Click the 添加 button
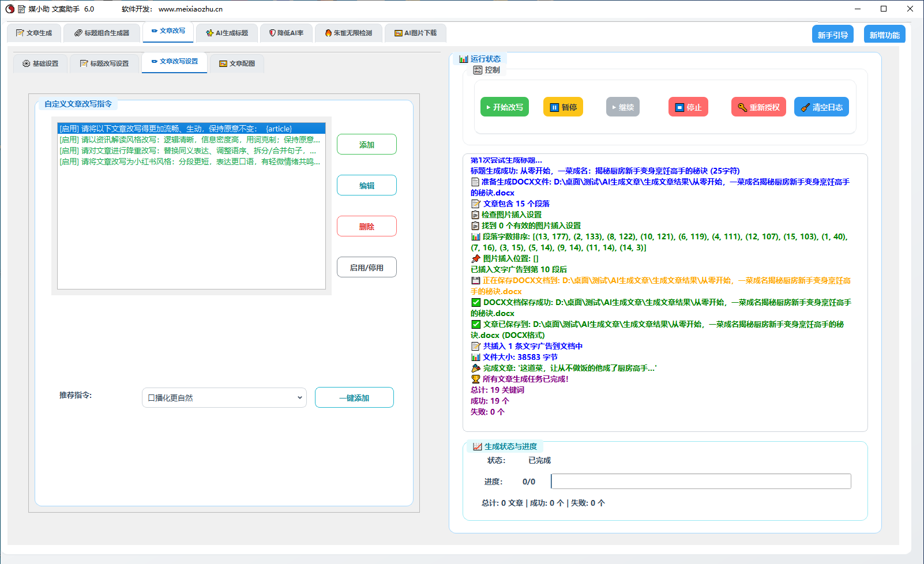 pos(366,145)
